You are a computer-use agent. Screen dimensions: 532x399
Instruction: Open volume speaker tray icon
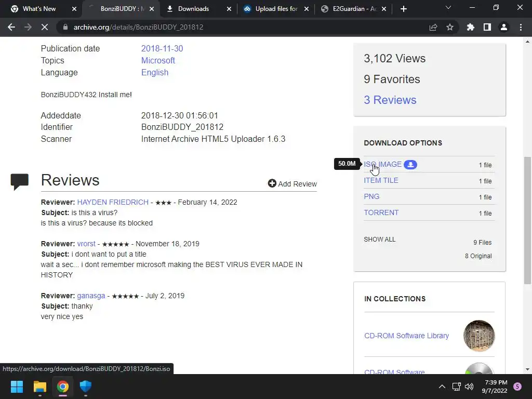469,387
